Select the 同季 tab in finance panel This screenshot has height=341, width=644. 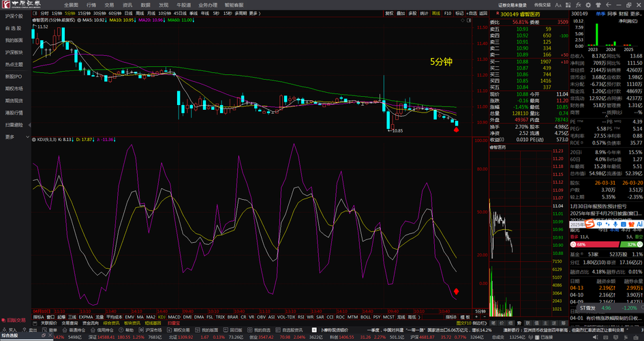pyautogui.click(x=612, y=14)
